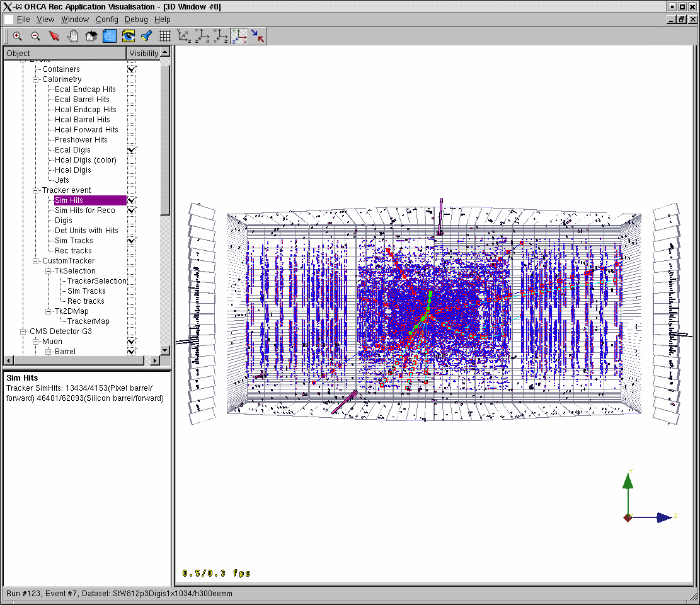700x605 pixels.
Task: Click the eye view-all icon
Action: [x=128, y=37]
